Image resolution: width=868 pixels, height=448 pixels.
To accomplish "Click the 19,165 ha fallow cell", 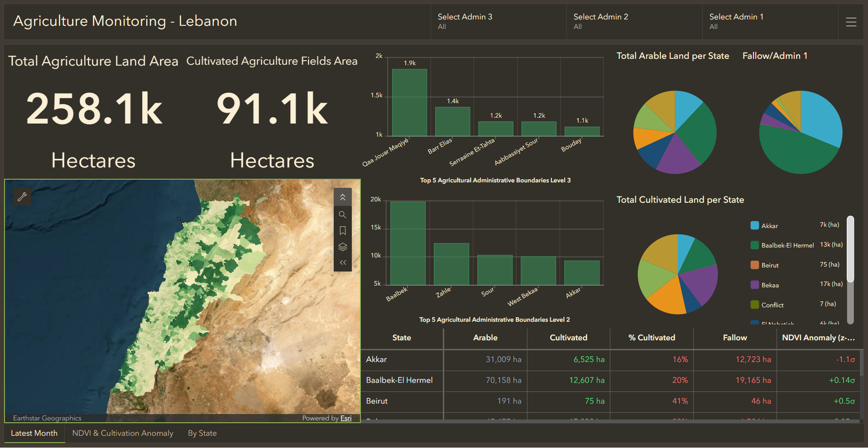I will coord(735,380).
